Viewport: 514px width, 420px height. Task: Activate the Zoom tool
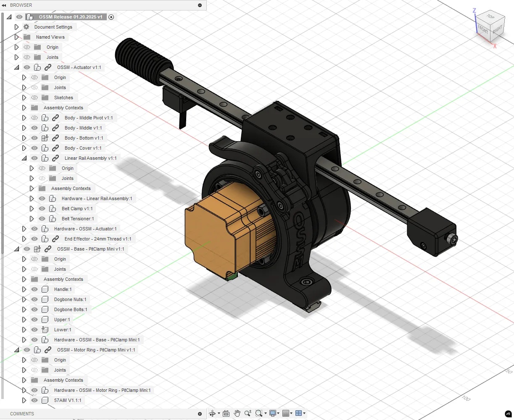(248, 413)
